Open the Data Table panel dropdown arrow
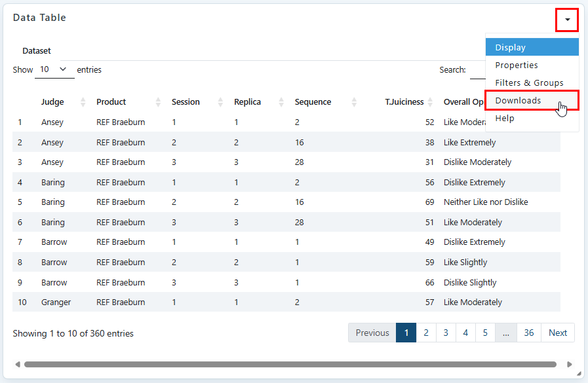588x383 pixels. coord(567,20)
